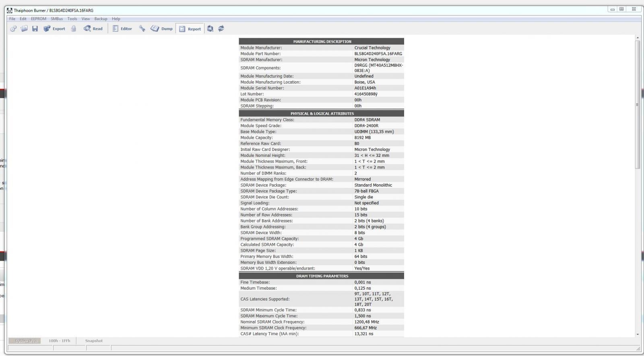Click the report scrollbar up arrow
This screenshot has width=644, height=356.
pyautogui.click(x=638, y=38)
